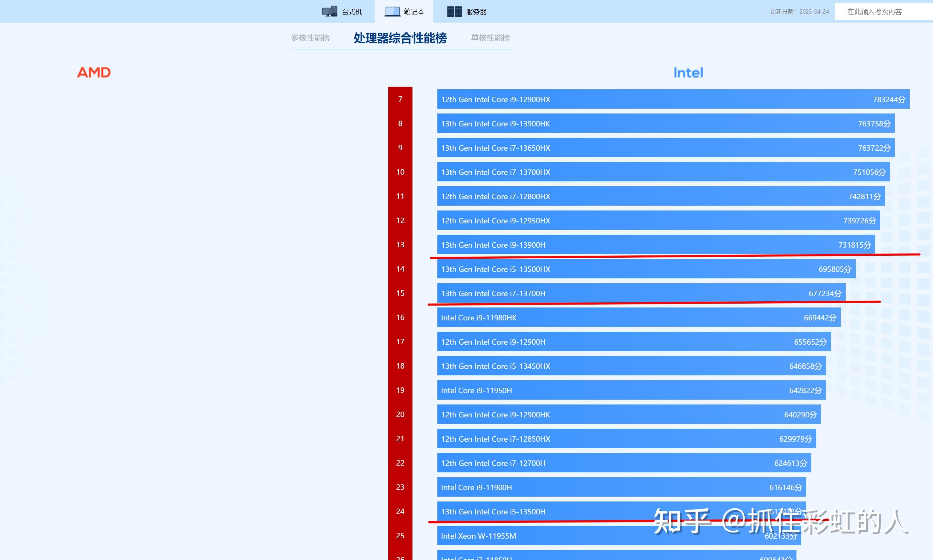Image resolution: width=933 pixels, height=560 pixels.
Task: Click the score 629979分
Action: tap(796, 439)
